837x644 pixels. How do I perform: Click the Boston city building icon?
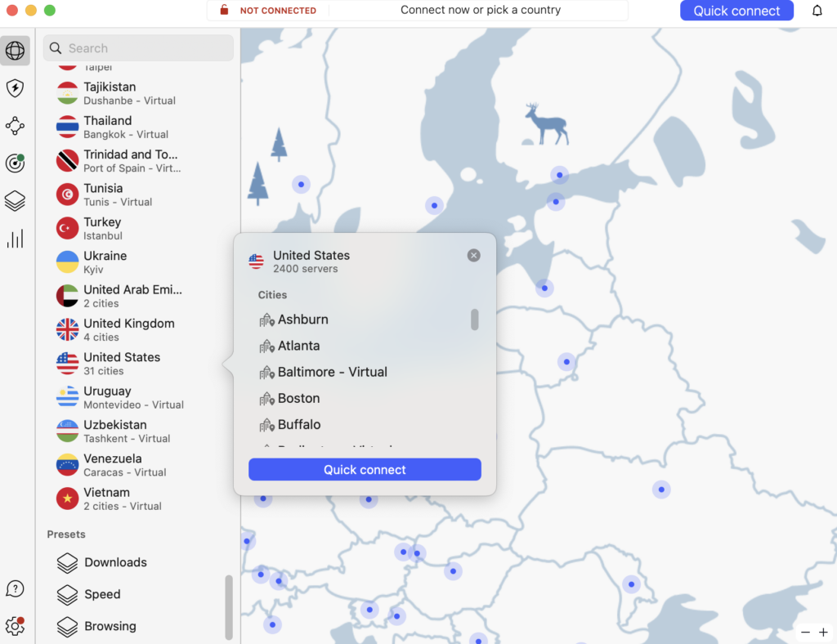266,399
